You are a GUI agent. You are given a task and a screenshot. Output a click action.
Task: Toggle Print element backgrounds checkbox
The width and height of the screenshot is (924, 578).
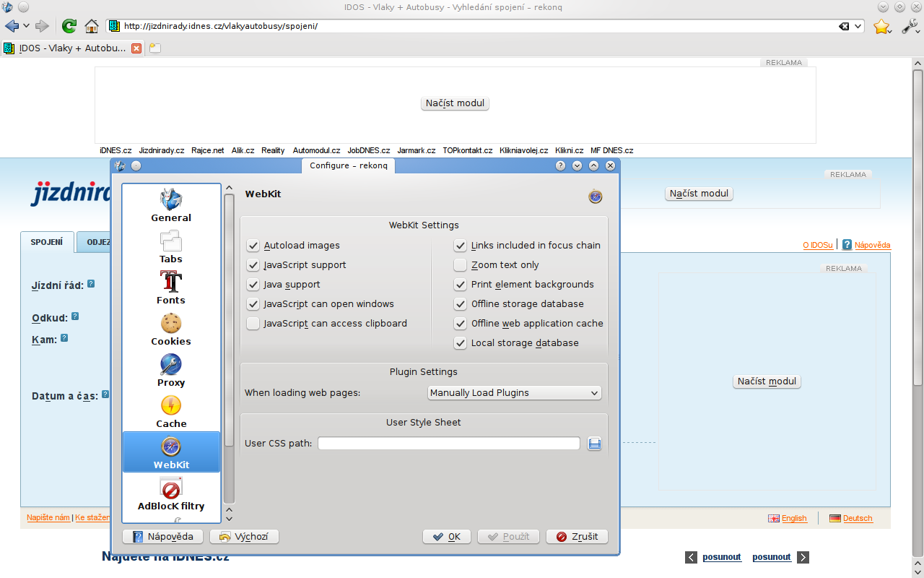click(x=460, y=285)
